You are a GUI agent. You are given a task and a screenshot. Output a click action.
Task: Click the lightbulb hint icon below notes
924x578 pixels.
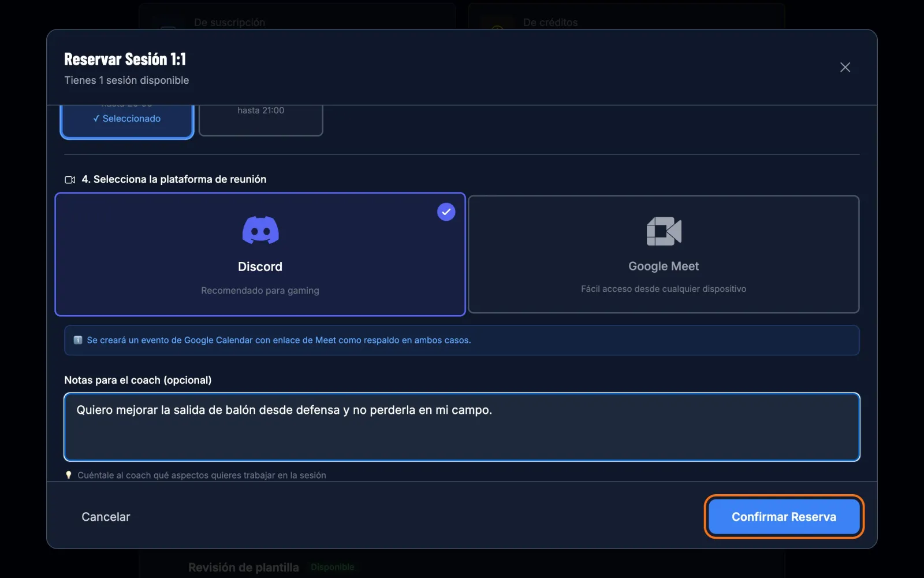[69, 475]
